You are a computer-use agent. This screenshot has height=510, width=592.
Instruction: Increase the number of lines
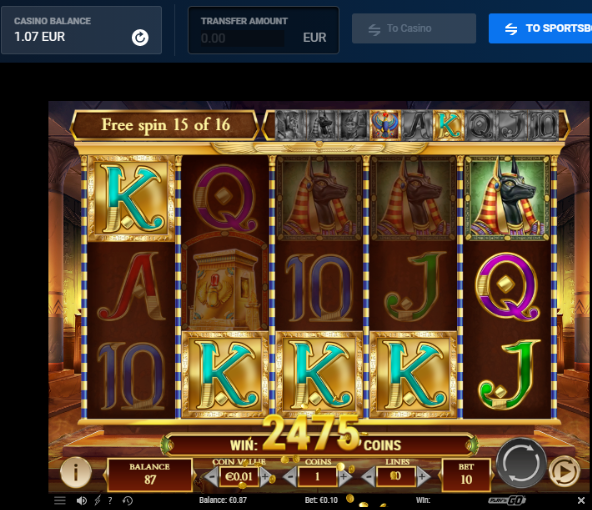423,477
